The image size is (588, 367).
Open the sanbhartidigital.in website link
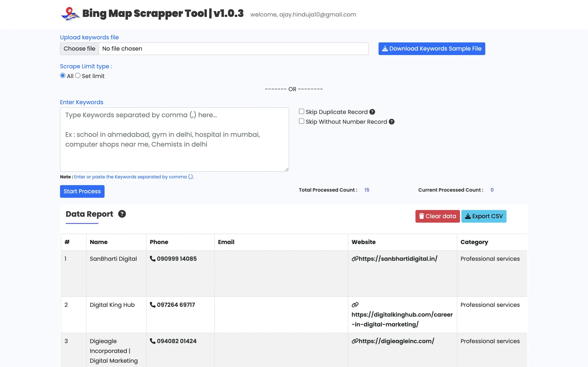[x=398, y=259]
